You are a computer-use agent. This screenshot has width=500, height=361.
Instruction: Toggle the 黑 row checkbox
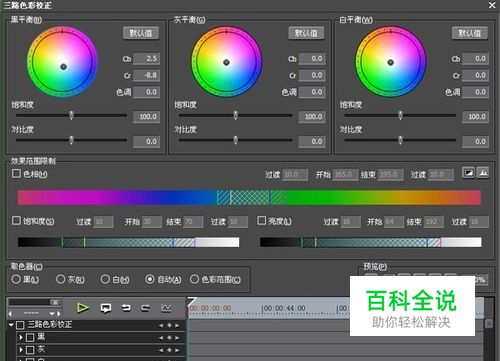point(30,338)
